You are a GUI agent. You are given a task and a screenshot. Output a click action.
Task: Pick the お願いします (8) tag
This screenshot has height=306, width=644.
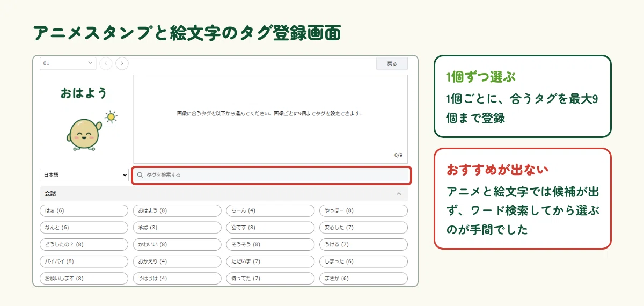(84, 279)
